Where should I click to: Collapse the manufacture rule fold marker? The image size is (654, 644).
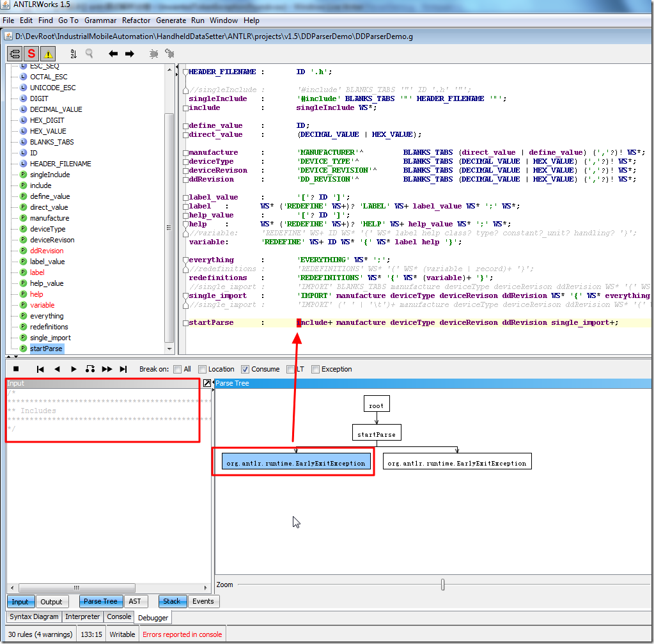click(x=185, y=153)
